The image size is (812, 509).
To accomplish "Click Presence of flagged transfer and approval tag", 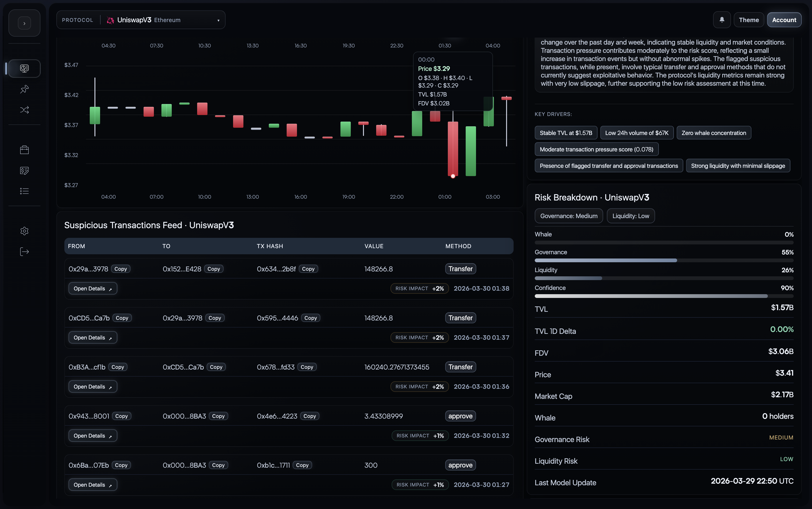I will [x=609, y=166].
